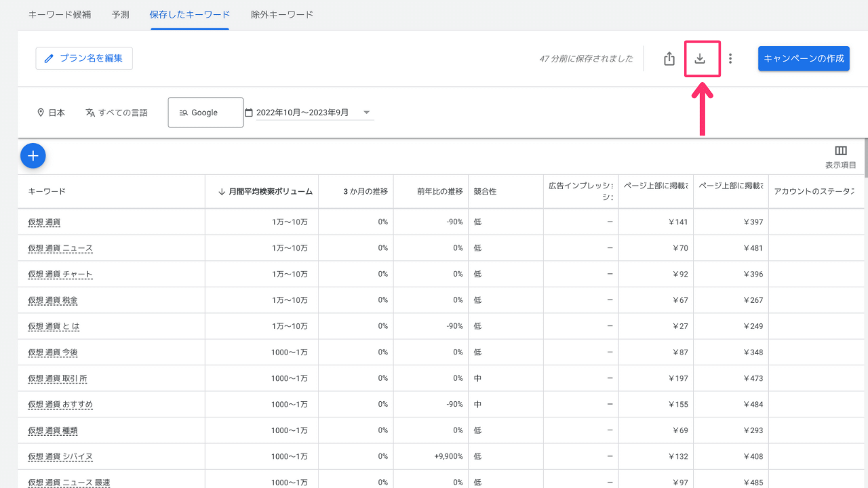The width and height of the screenshot is (868, 488).
Task: Click ¥197 in the 取引 所 row
Action: tap(677, 378)
